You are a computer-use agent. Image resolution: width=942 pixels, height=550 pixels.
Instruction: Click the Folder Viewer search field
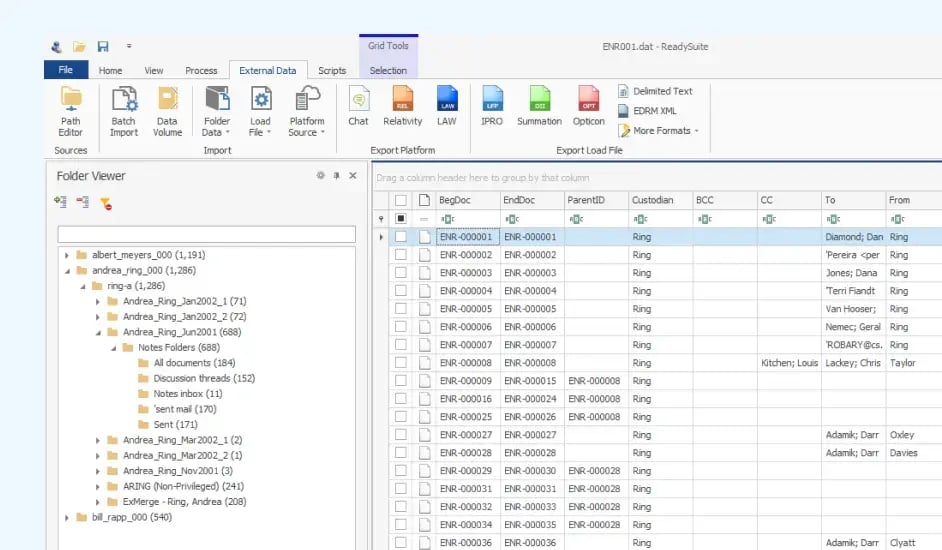point(206,235)
